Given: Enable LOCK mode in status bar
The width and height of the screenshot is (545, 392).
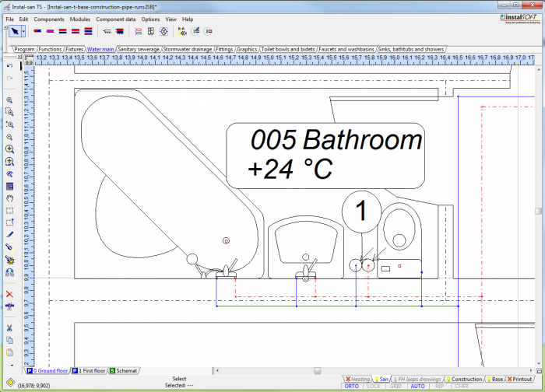Looking at the screenshot, I should (x=374, y=386).
